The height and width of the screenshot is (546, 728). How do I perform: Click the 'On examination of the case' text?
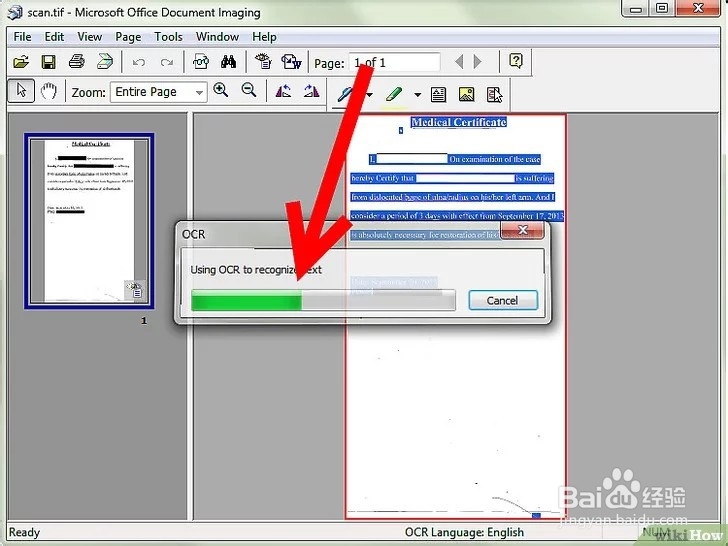click(494, 159)
